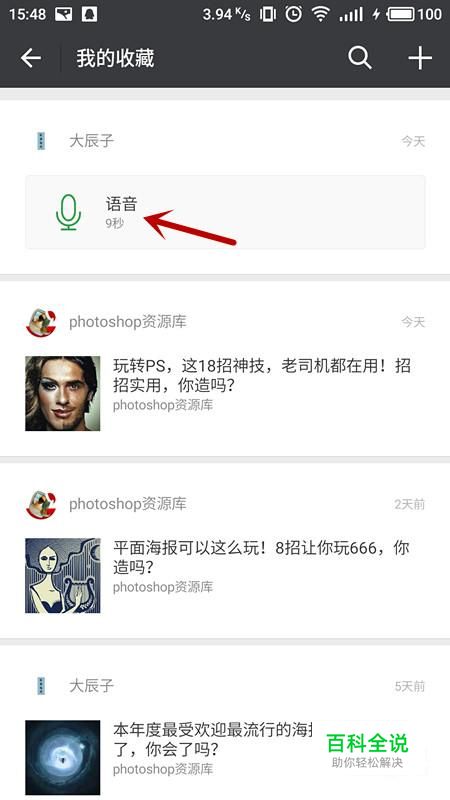This screenshot has height=800, width=450.
Task: Play the 9秒 语音 voice favorite
Action: tap(226, 212)
